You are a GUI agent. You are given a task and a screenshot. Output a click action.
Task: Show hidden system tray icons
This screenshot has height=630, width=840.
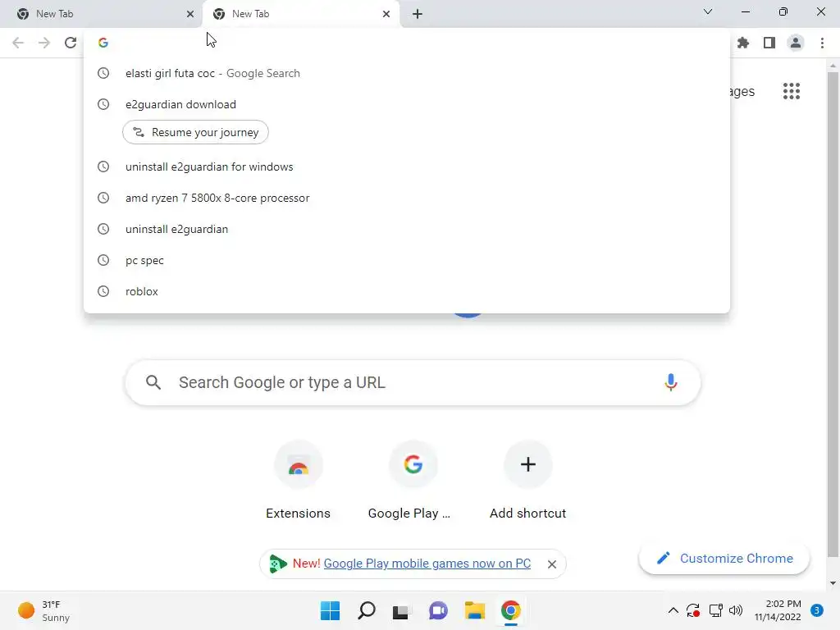coord(673,610)
